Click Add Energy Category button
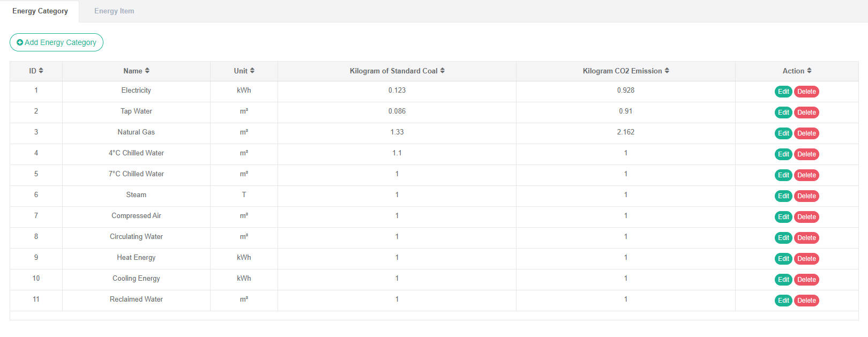This screenshot has height=337, width=868. (x=56, y=42)
